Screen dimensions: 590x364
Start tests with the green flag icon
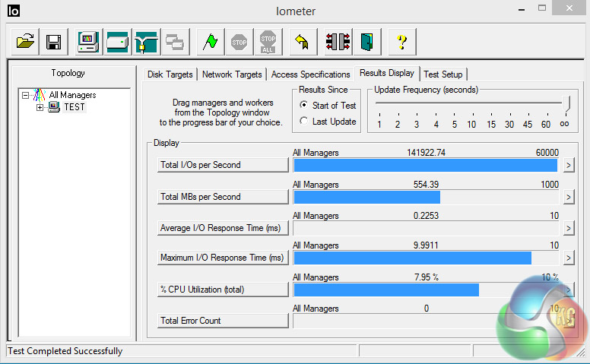[211, 42]
